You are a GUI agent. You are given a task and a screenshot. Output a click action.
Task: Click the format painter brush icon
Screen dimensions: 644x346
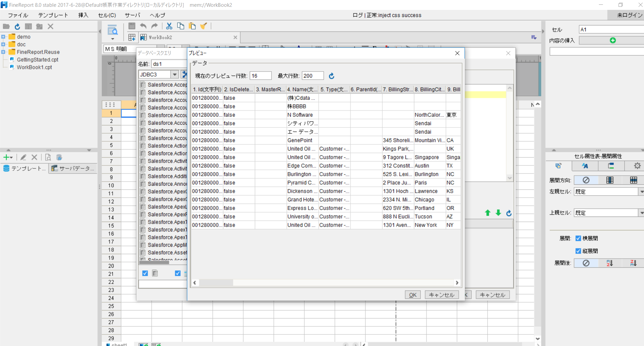tap(203, 26)
